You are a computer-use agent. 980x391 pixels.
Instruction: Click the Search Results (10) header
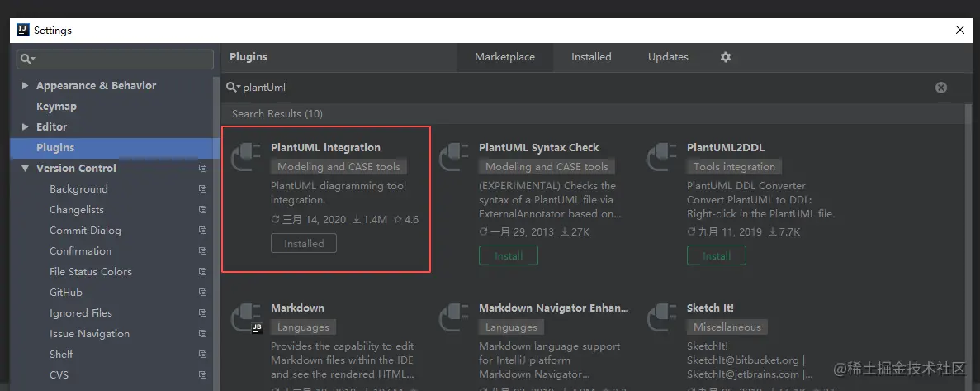click(277, 114)
